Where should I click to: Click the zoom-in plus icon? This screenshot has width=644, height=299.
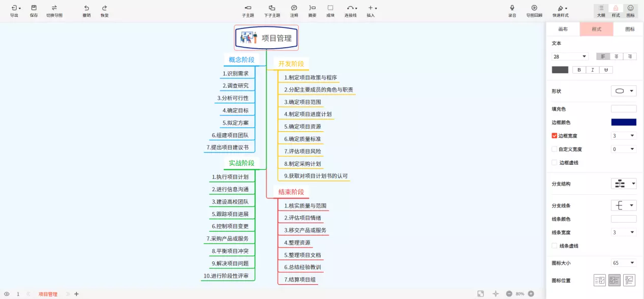[x=531, y=294]
